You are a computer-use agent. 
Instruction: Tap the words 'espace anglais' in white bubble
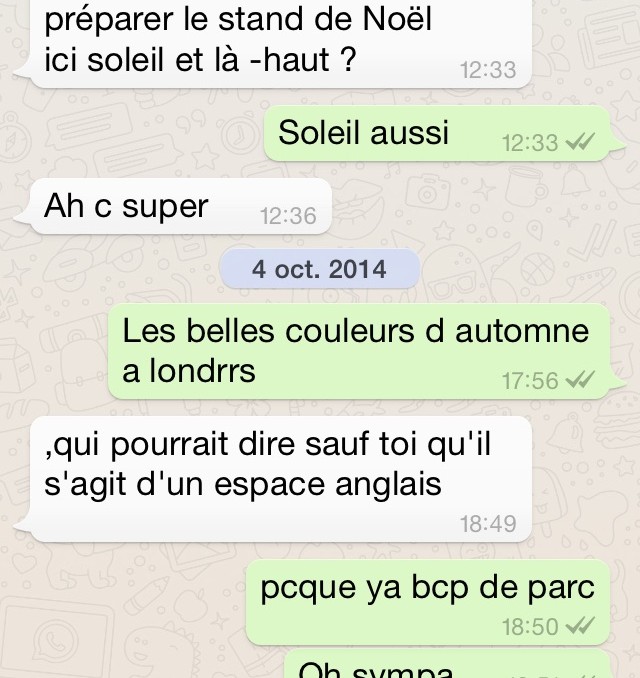328,484
